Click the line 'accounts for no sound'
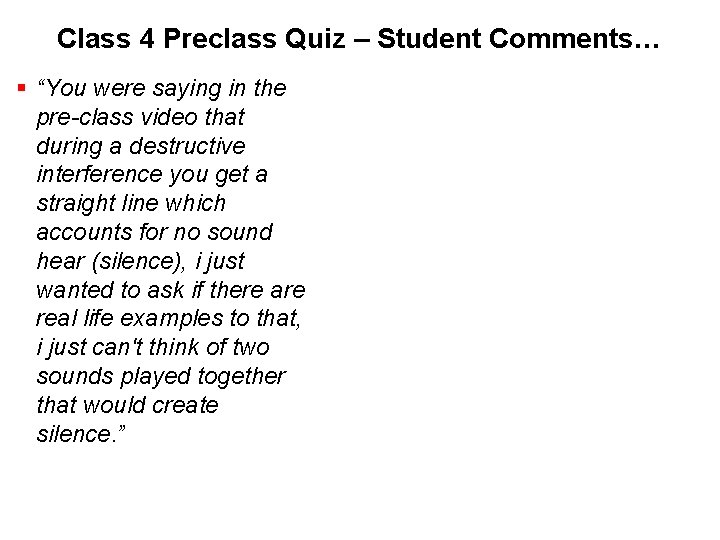The height and width of the screenshot is (540, 720). point(155,232)
